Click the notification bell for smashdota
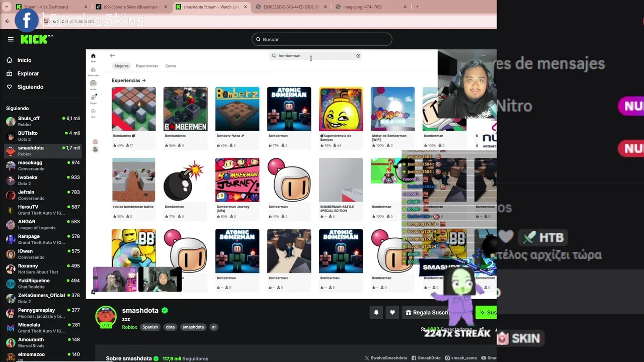This screenshot has width=644, height=362. [376, 312]
